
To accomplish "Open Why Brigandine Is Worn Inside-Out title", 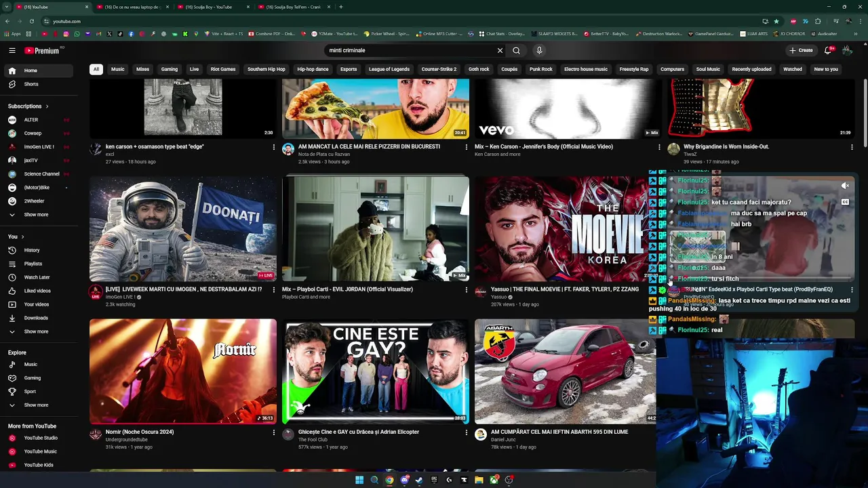I will 726,146.
